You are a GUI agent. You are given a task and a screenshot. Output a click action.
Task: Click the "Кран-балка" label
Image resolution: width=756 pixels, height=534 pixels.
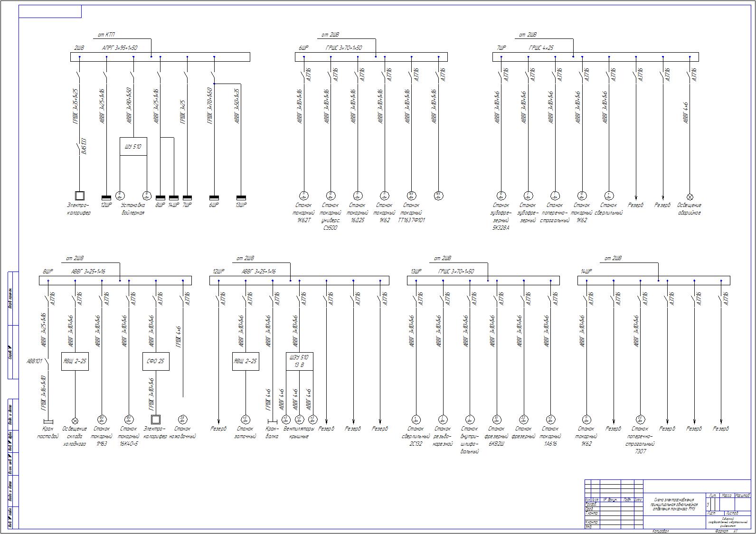click(x=272, y=432)
